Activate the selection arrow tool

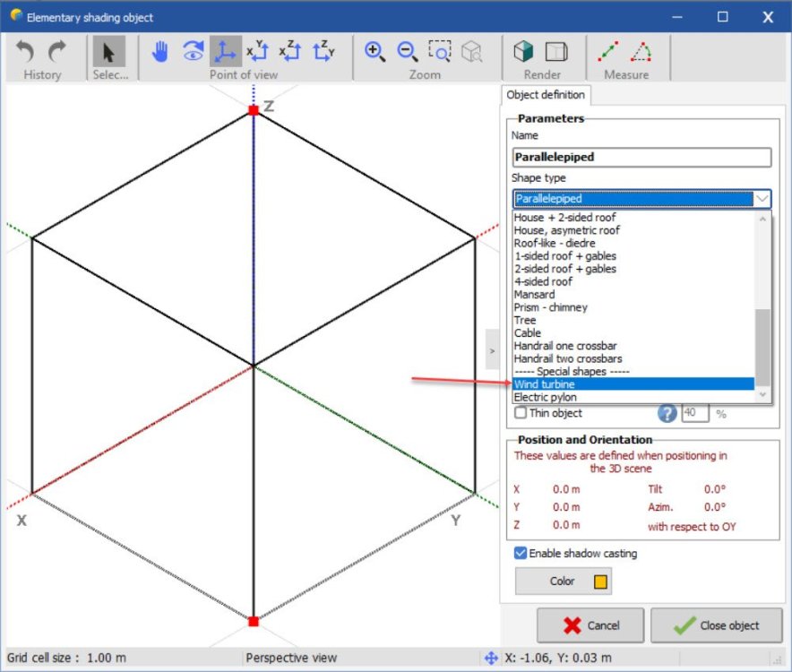109,52
